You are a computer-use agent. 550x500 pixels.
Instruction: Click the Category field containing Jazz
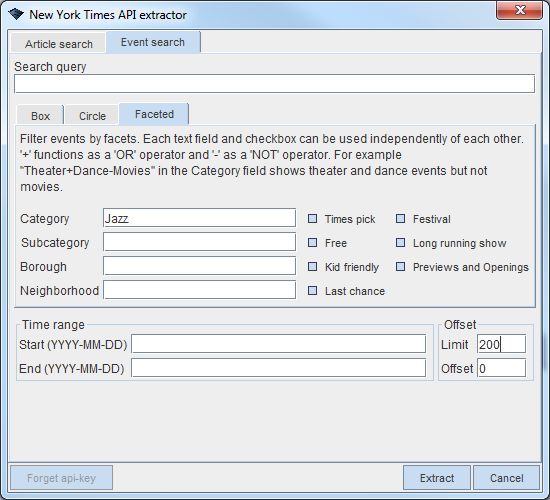tap(200, 218)
